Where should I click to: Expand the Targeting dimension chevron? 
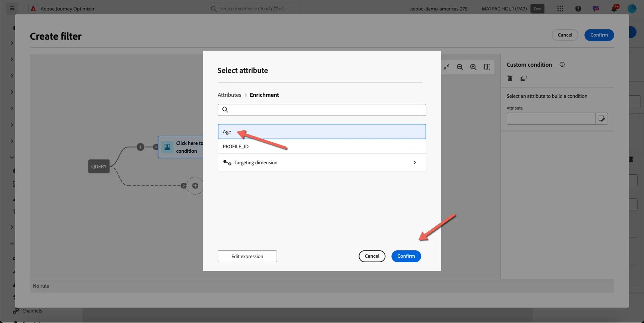(414, 162)
